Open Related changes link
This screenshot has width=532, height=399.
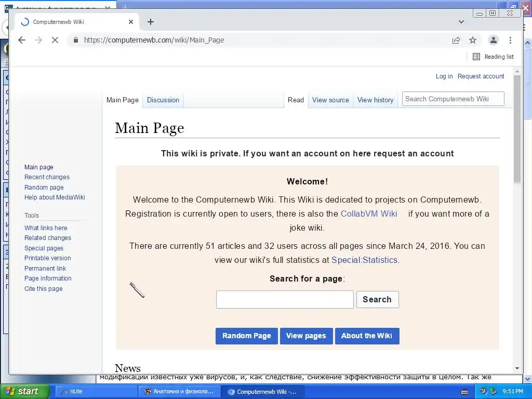47,238
